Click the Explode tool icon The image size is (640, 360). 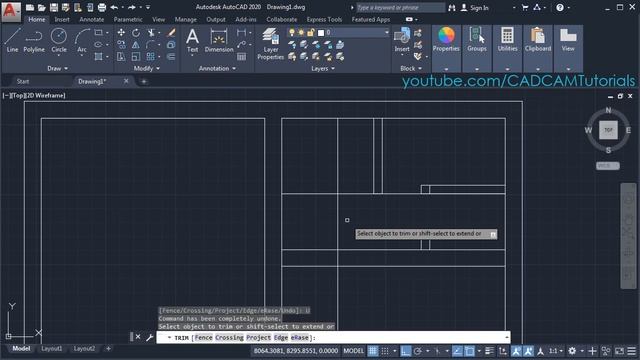coord(171,44)
